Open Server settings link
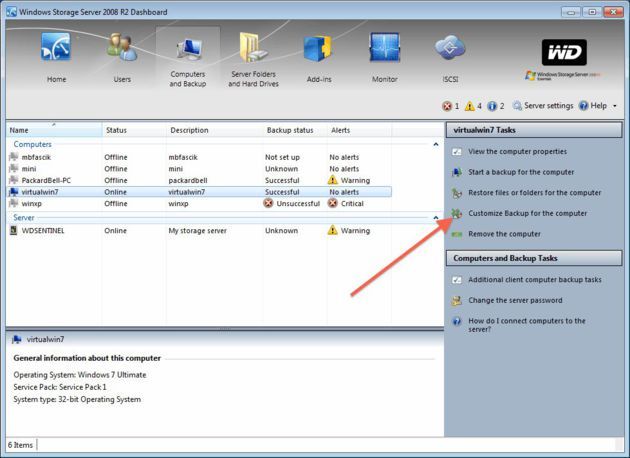Screen dimensions: 630x458 [548, 106]
